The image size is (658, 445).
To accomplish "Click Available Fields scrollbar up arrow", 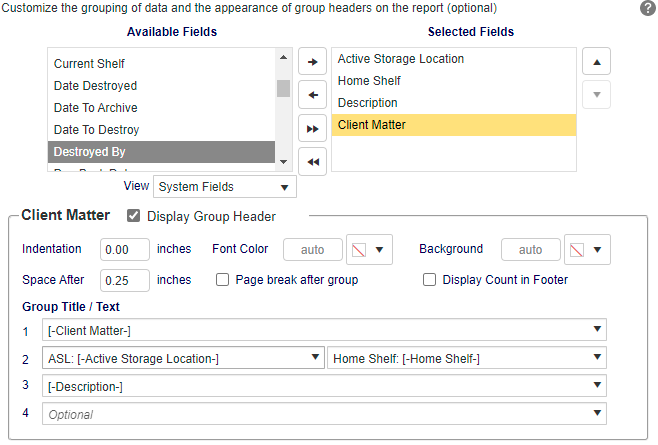I will 284,57.
